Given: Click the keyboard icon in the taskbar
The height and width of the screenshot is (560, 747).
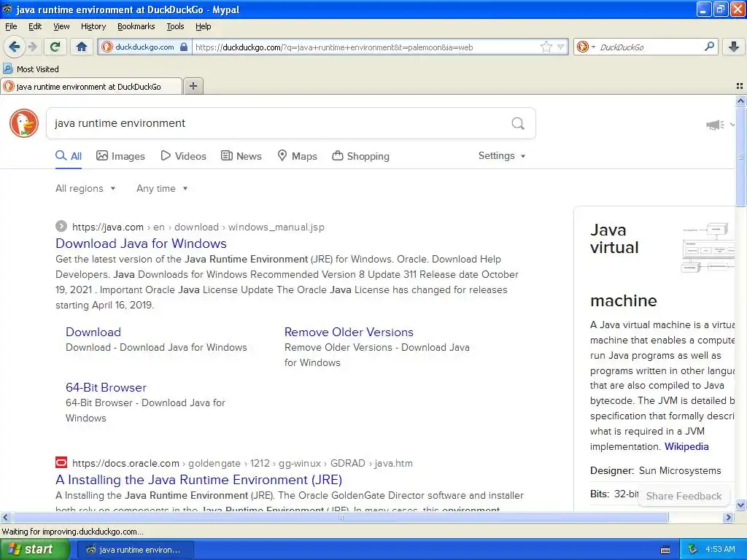Looking at the screenshot, I should click(x=665, y=550).
